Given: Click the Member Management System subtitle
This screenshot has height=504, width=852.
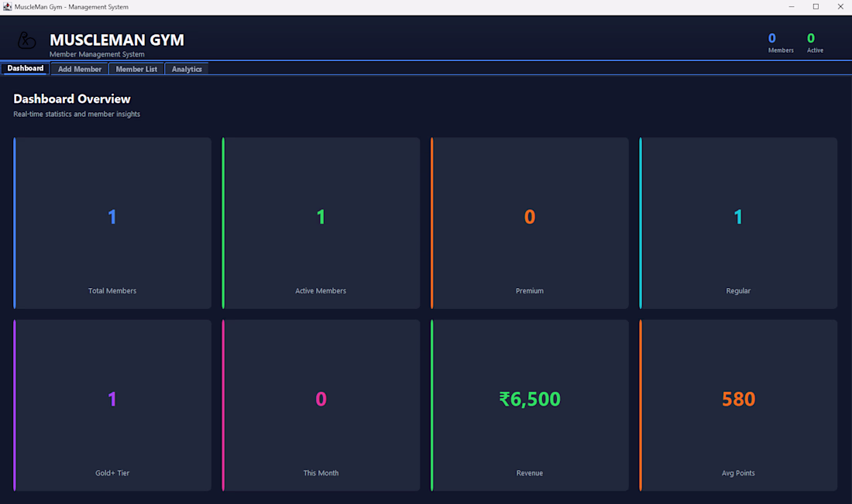Looking at the screenshot, I should tap(97, 54).
